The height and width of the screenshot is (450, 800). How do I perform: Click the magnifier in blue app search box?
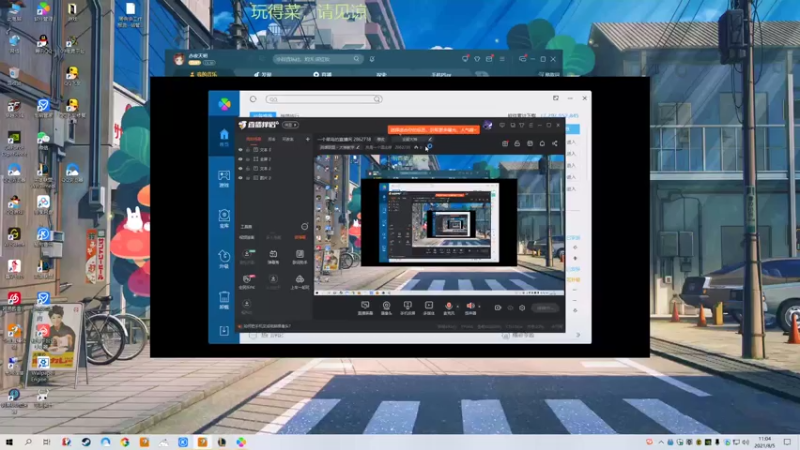point(377,99)
